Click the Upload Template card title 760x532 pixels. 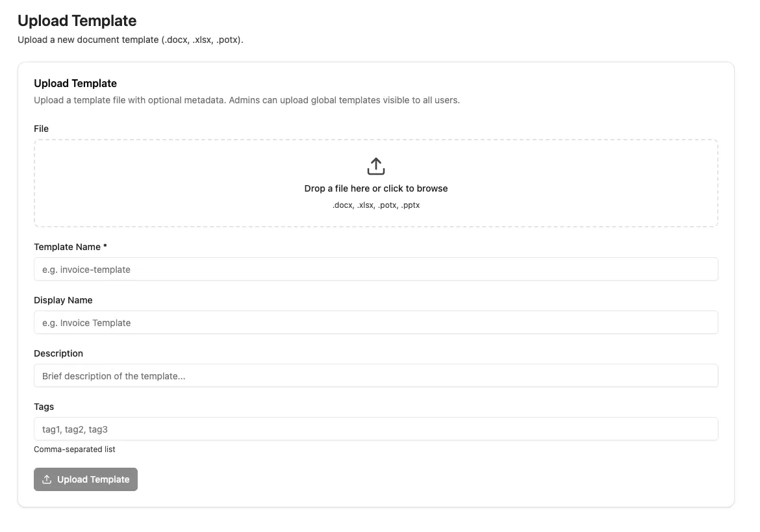pos(75,83)
